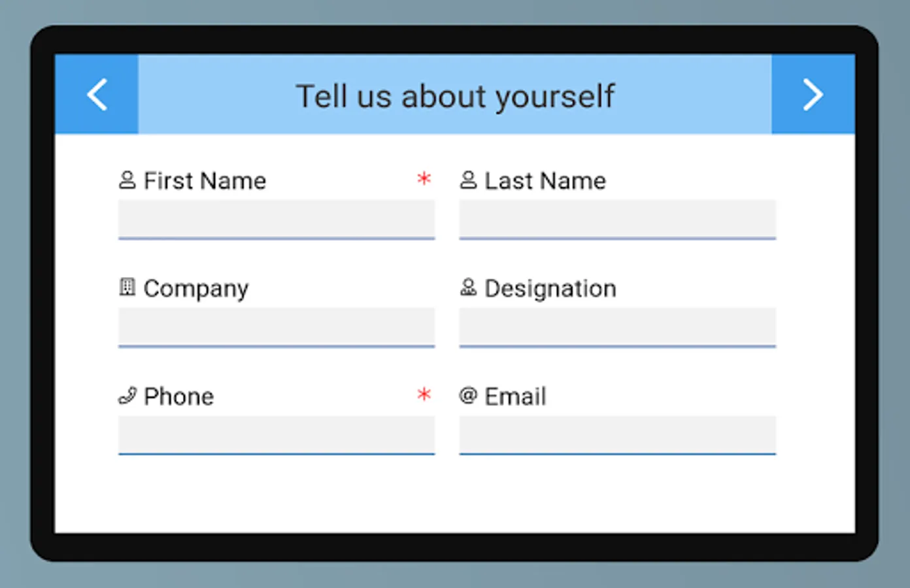Click the back arrow button
Viewport: 910px width, 588px height.
coord(97,95)
